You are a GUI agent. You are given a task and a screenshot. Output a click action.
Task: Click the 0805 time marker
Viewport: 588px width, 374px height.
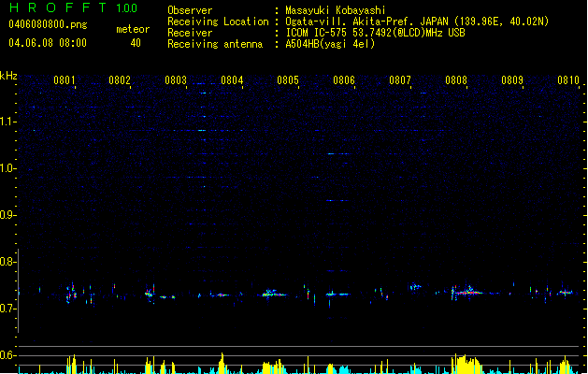coord(288,80)
